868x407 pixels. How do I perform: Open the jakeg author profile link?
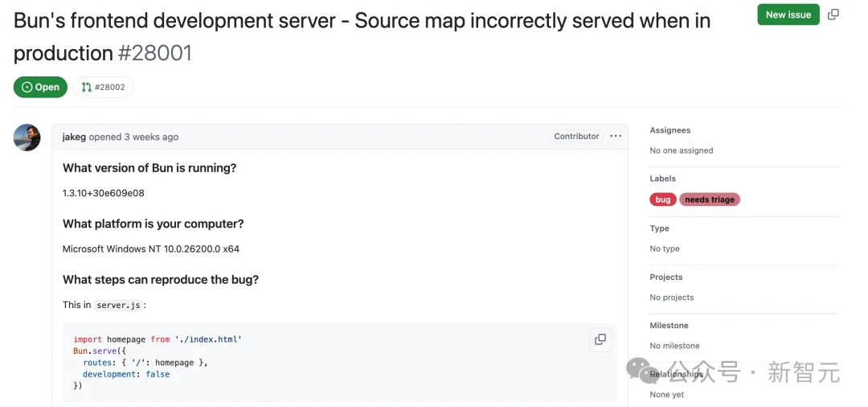click(74, 137)
